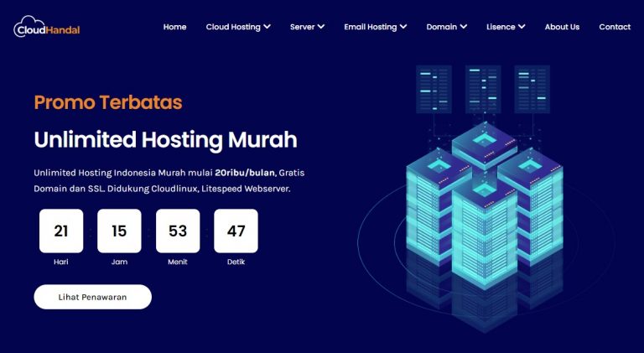Go to the Home page
644x353 pixels.
(174, 27)
